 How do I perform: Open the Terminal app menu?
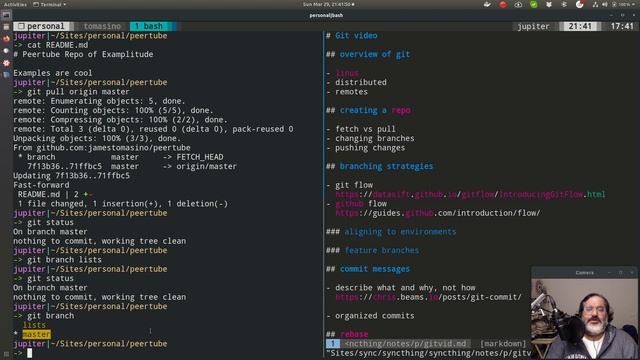[x=49, y=4]
